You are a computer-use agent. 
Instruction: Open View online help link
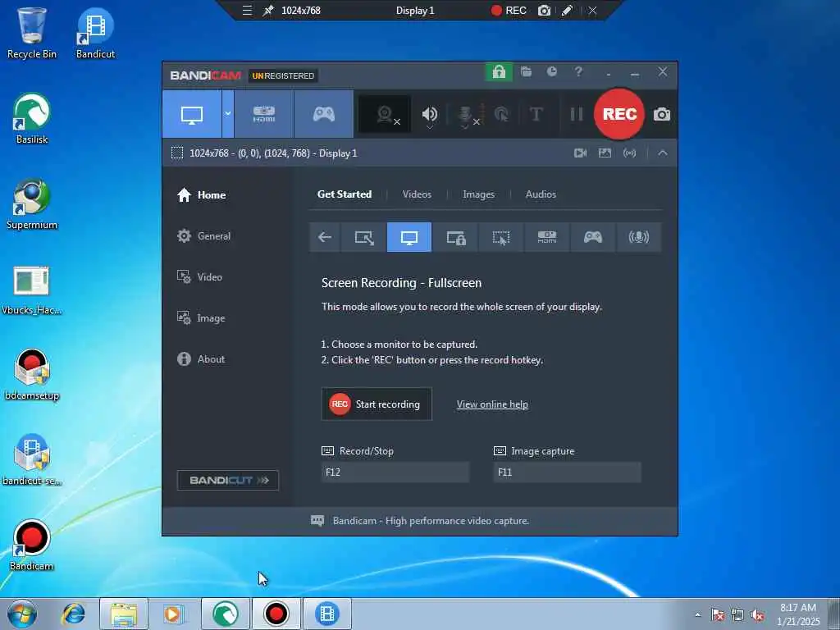pyautogui.click(x=492, y=404)
